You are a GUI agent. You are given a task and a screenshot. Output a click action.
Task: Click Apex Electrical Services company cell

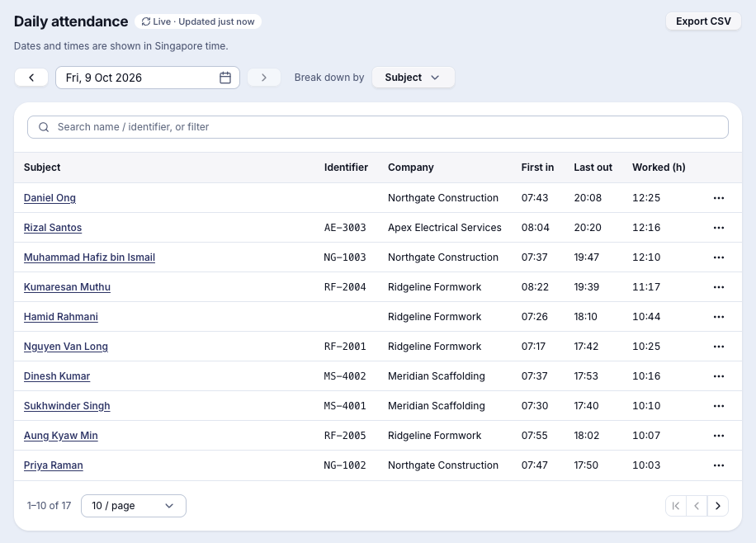point(445,228)
